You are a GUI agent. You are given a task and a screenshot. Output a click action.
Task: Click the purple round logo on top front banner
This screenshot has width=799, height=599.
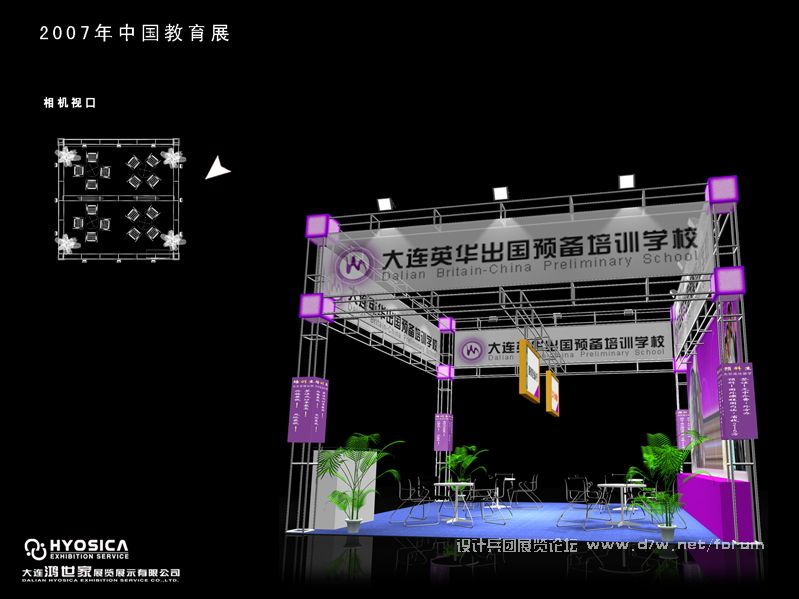354,265
